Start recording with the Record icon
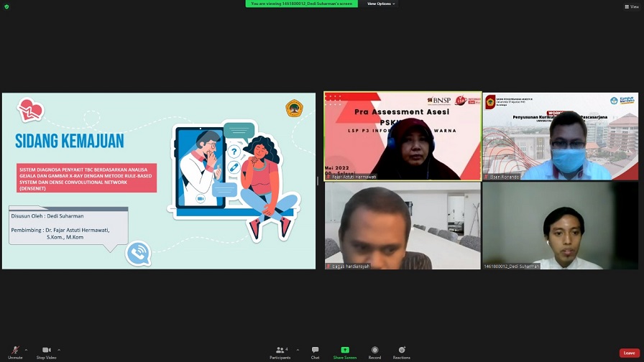This screenshot has height=362, width=644. pos(374,351)
